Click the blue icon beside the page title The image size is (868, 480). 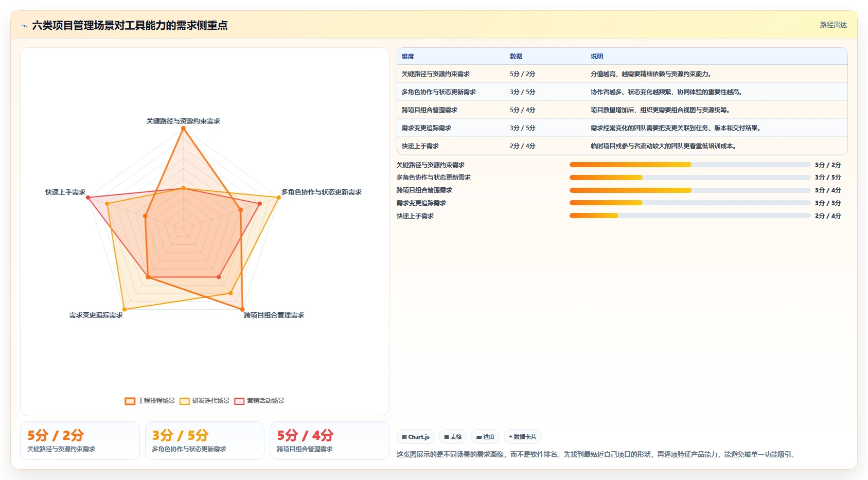coord(24,26)
